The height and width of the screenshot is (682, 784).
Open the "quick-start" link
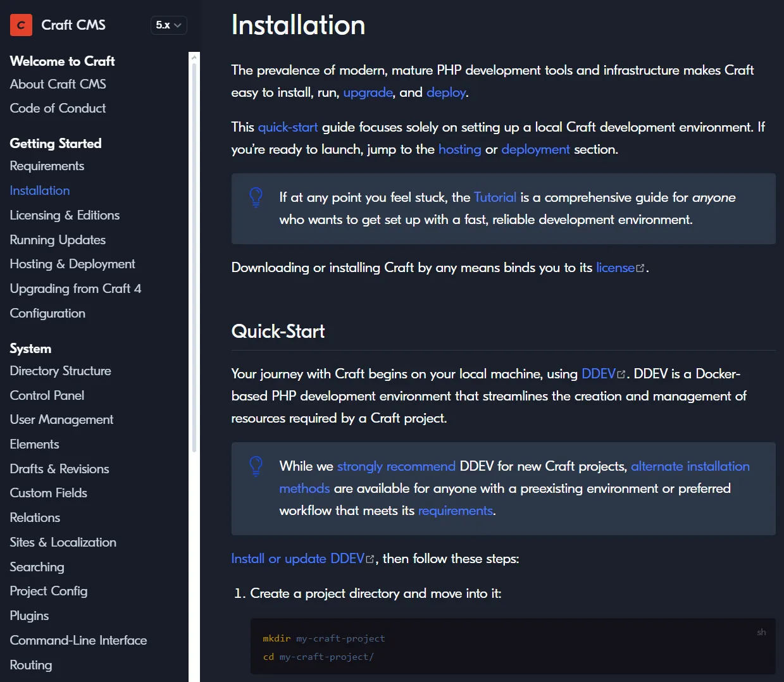[288, 127]
